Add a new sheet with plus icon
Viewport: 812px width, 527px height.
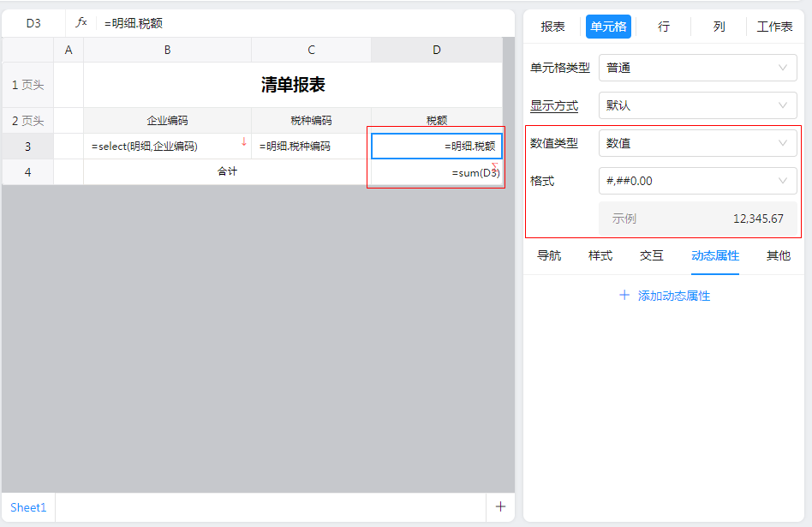tap(500, 506)
